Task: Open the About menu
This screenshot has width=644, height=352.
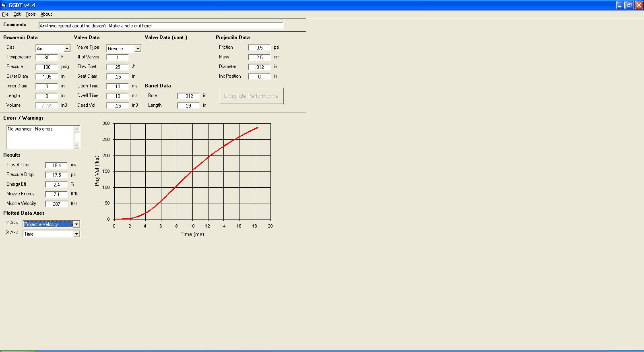Action: (x=46, y=14)
